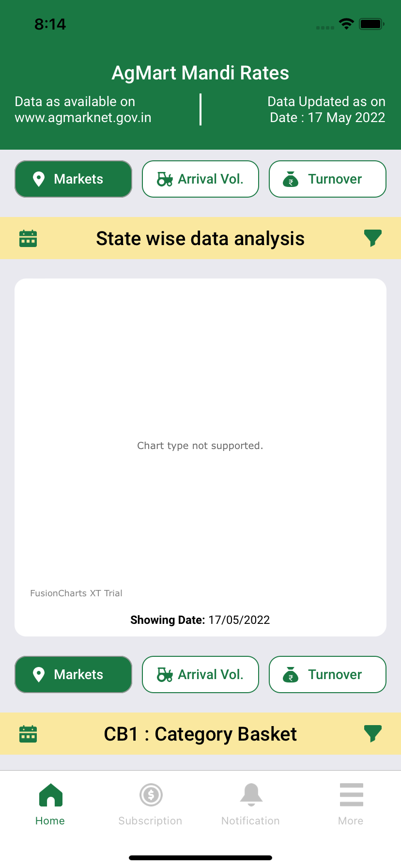Select the calendar icon beside State wise data analysis

[28, 238]
